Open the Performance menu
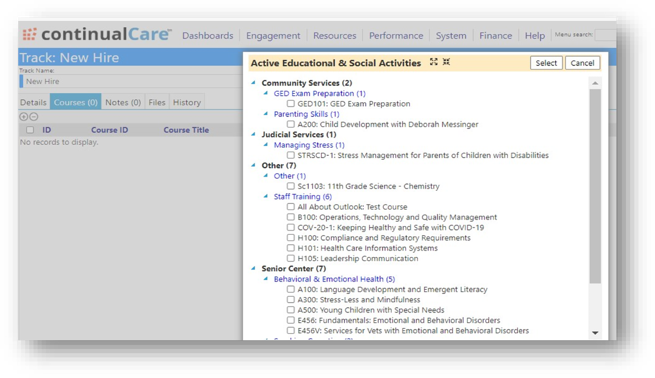 click(396, 36)
